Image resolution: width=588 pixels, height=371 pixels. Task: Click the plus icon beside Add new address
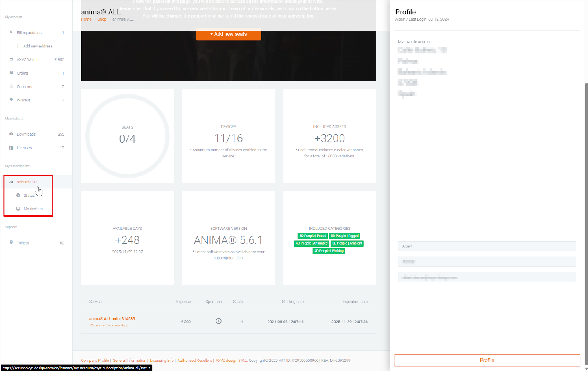(x=18, y=46)
